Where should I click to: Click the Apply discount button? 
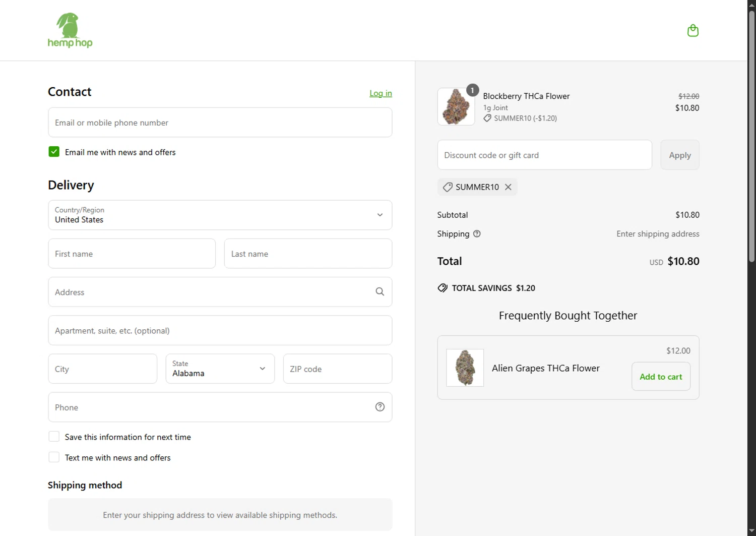(680, 155)
